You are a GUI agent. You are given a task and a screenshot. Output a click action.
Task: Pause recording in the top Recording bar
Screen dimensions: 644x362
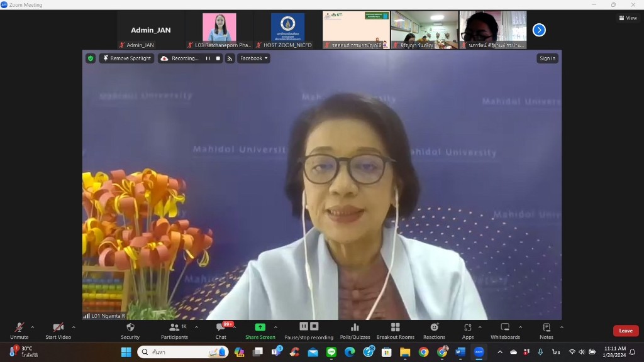coord(208,58)
